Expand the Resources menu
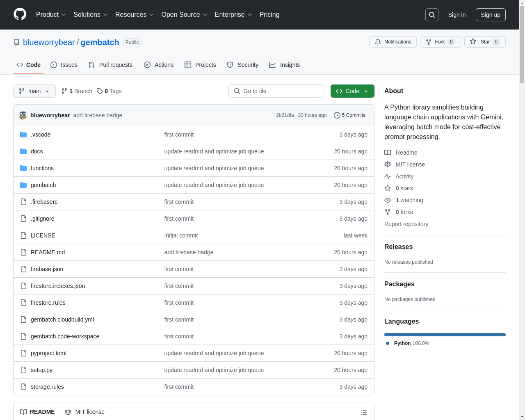The height and width of the screenshot is (420, 525). pos(135,15)
